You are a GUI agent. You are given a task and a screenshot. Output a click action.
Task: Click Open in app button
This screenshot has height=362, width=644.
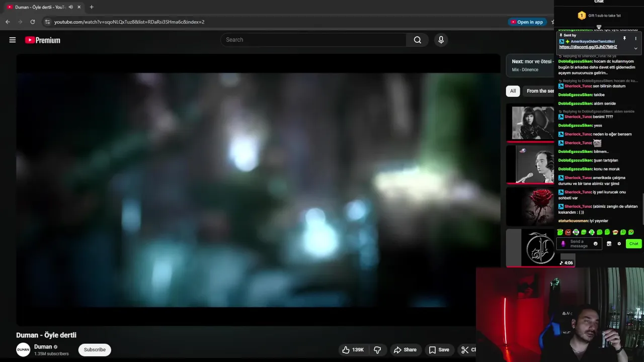(527, 22)
